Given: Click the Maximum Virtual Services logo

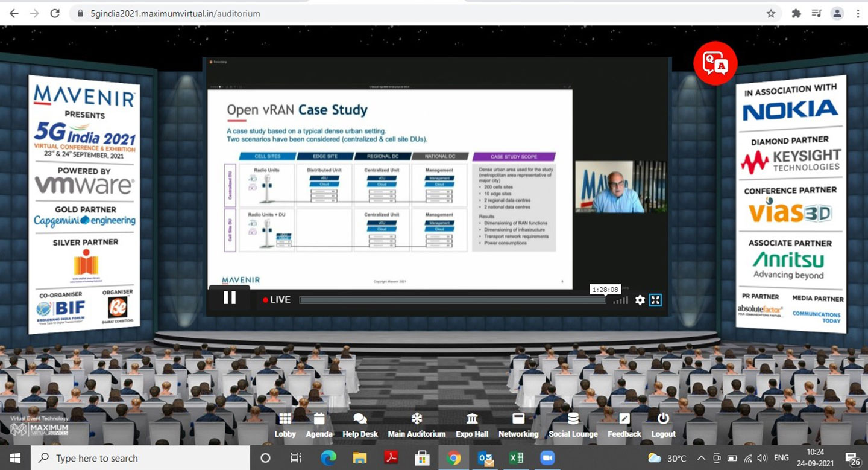Looking at the screenshot, I should 40,428.
